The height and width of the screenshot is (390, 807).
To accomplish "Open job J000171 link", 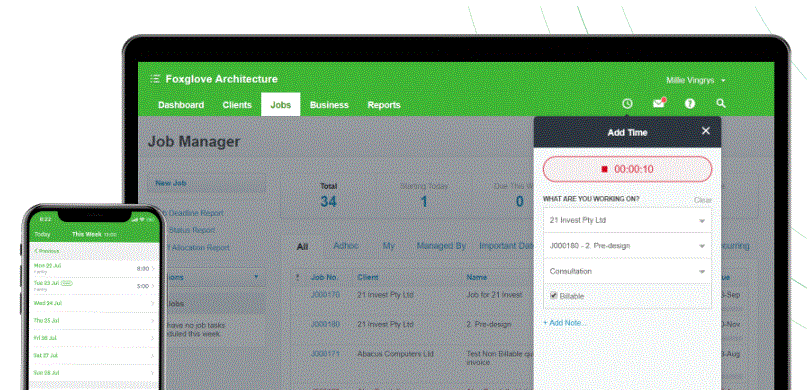I will click(x=325, y=353).
